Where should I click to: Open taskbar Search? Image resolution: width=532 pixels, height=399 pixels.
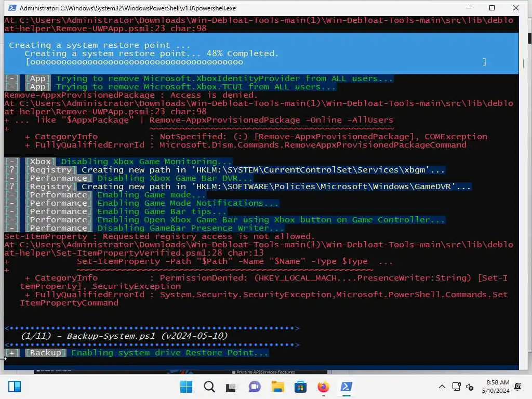pyautogui.click(x=209, y=387)
